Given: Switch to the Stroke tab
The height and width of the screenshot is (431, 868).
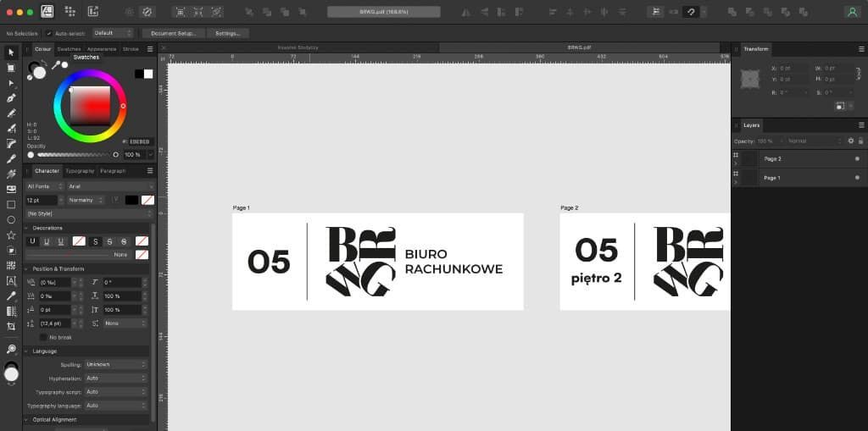Looking at the screenshot, I should 131,49.
